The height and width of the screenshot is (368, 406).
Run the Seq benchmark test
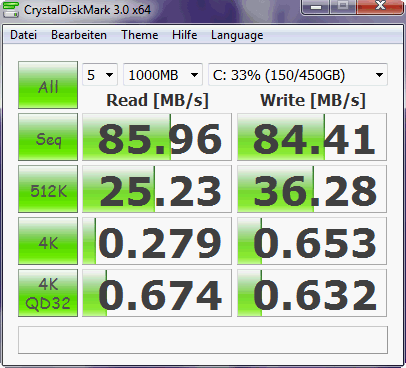click(48, 137)
